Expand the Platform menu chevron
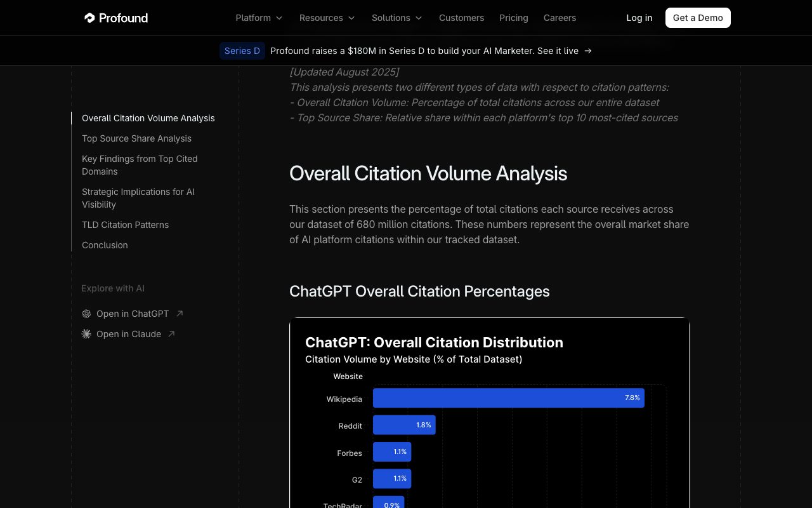Image resolution: width=812 pixels, height=508 pixels. [279, 18]
